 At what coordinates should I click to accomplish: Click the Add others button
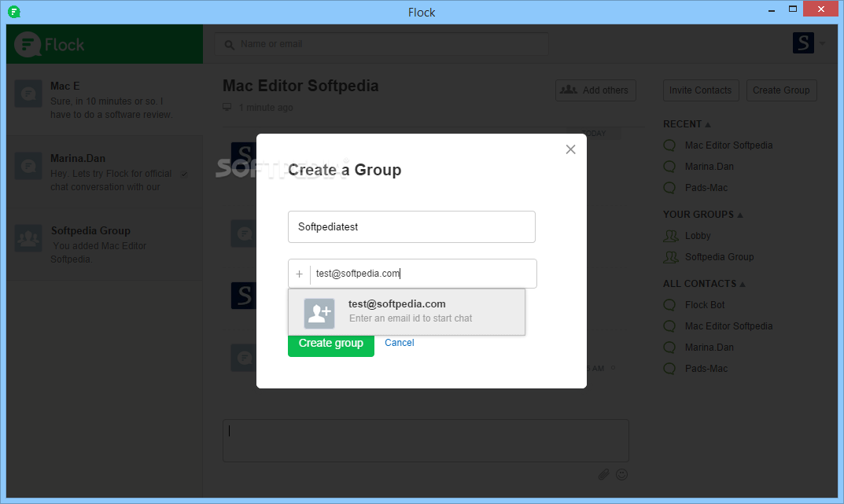(x=595, y=90)
